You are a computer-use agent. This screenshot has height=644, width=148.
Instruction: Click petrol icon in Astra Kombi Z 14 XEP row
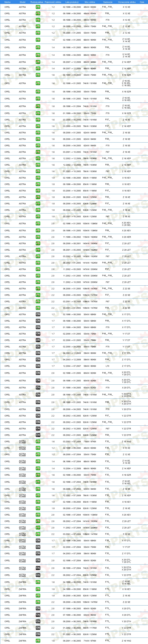tap(38, 468)
